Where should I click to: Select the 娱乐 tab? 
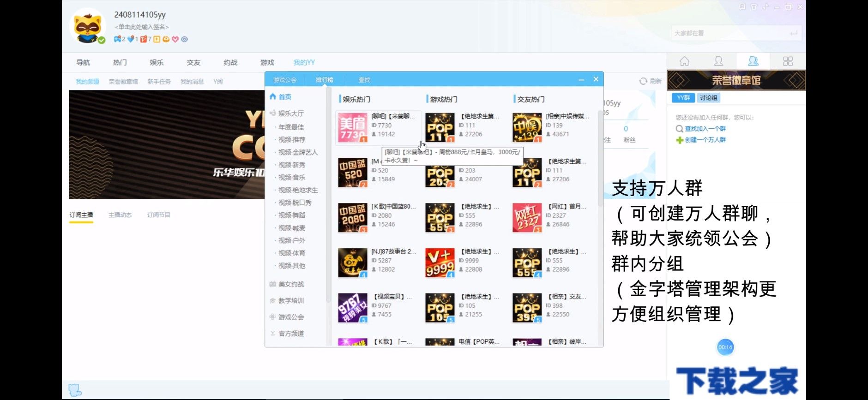click(157, 62)
